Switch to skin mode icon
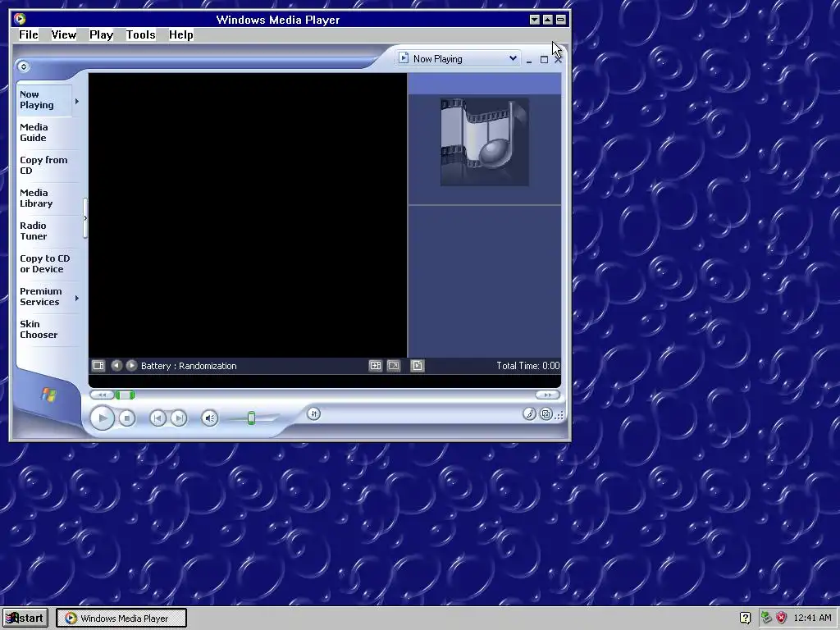This screenshot has height=630, width=840. coord(546,413)
